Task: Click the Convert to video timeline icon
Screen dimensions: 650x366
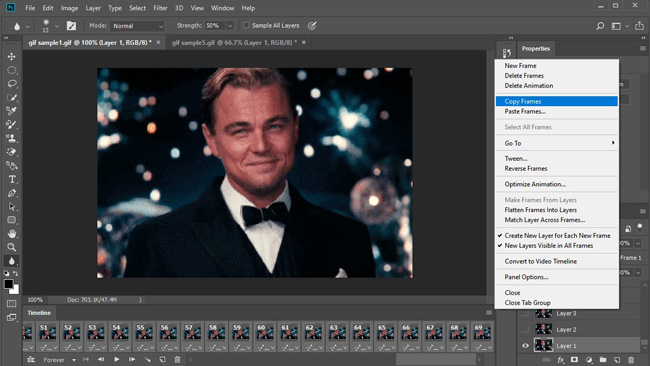Action: (31, 359)
